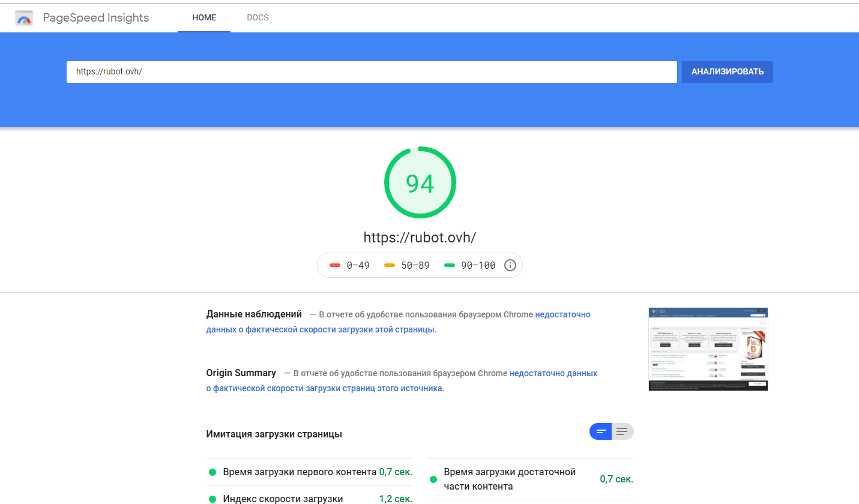Click the orange 50–89 legend marker

pyautogui.click(x=389, y=265)
